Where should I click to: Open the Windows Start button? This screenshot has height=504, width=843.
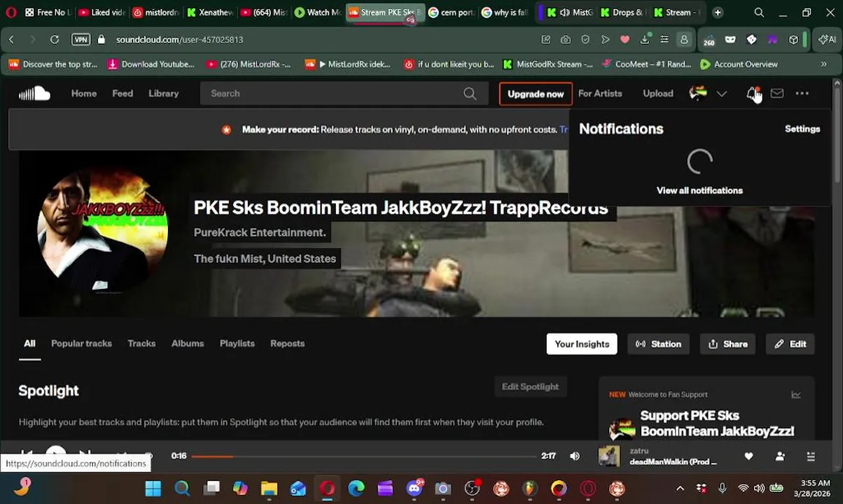coord(153,489)
